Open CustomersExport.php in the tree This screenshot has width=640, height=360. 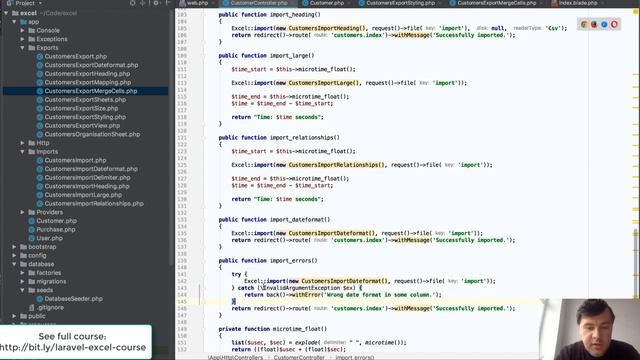click(76, 56)
